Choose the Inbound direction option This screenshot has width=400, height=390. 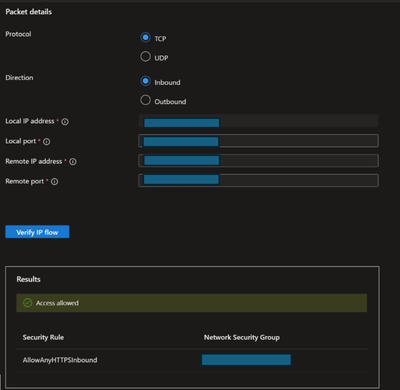pyautogui.click(x=145, y=81)
